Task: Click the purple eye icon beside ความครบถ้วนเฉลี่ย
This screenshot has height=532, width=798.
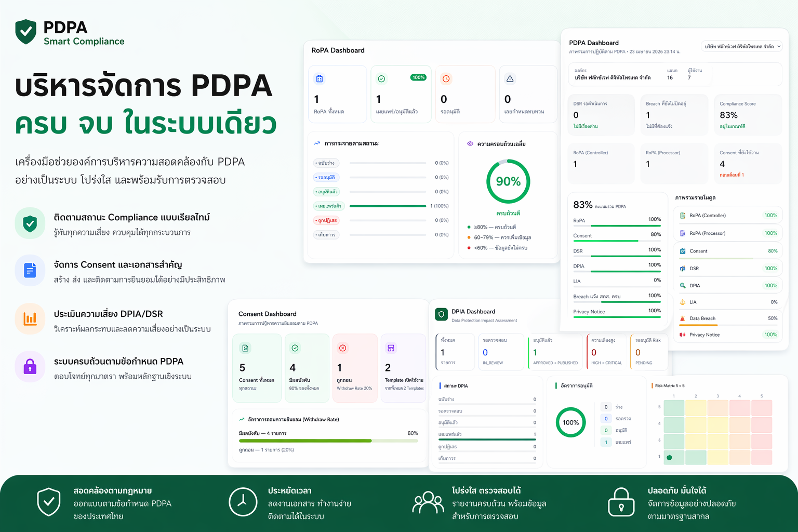Action: pyautogui.click(x=470, y=144)
